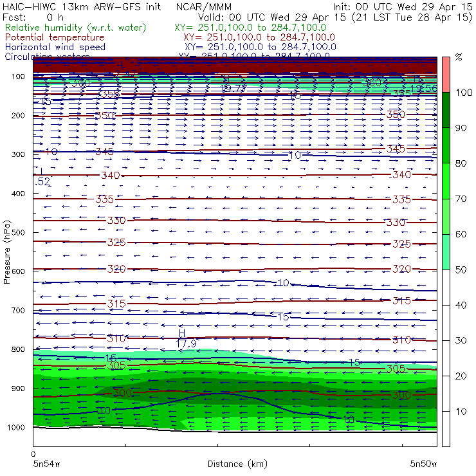Click the pressure axis '400' tick label

(18, 194)
